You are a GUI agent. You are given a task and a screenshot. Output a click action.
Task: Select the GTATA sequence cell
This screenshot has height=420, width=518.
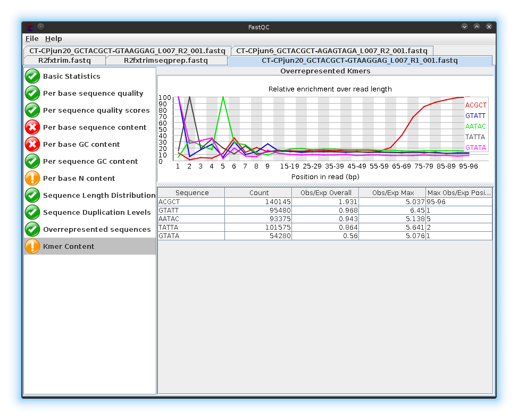pos(191,236)
